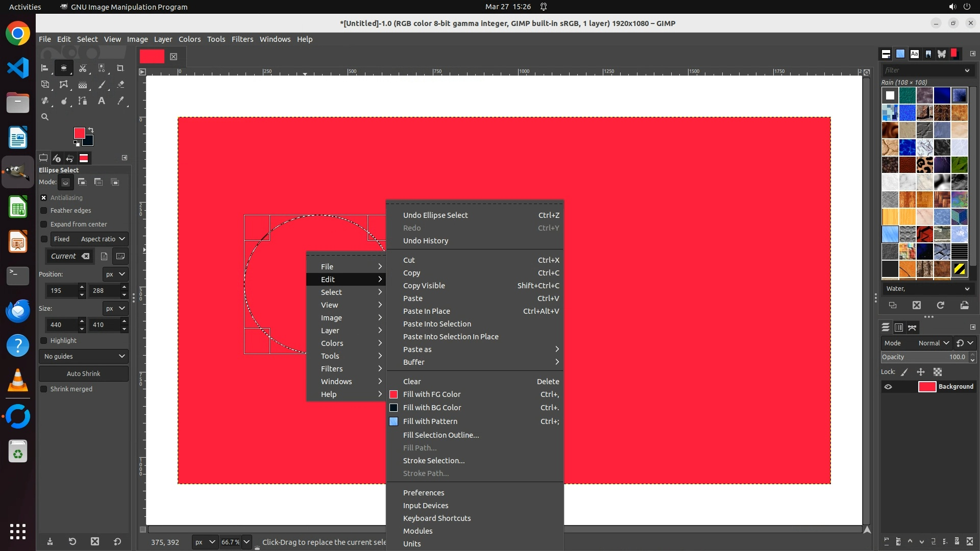This screenshot has width=980, height=551.
Task: Click the selection width size field
Action: pos(61,324)
